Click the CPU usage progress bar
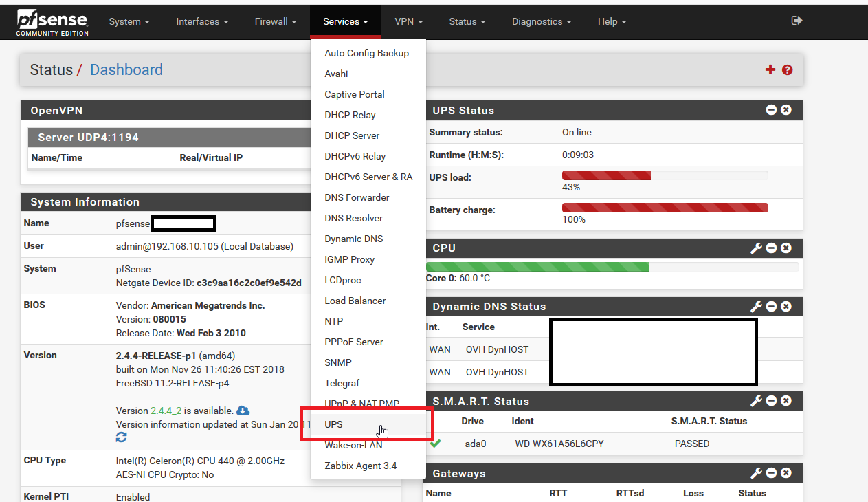868x502 pixels. click(612, 267)
